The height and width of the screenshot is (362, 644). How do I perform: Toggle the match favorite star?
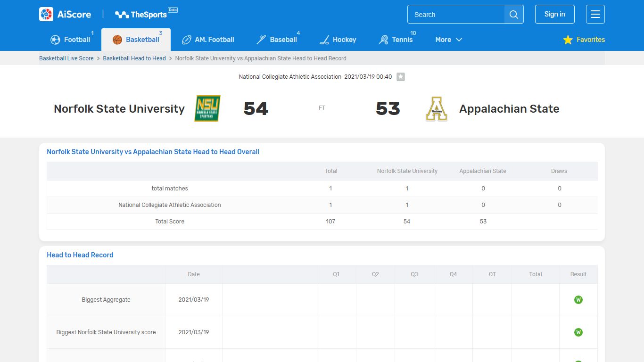pos(401,77)
